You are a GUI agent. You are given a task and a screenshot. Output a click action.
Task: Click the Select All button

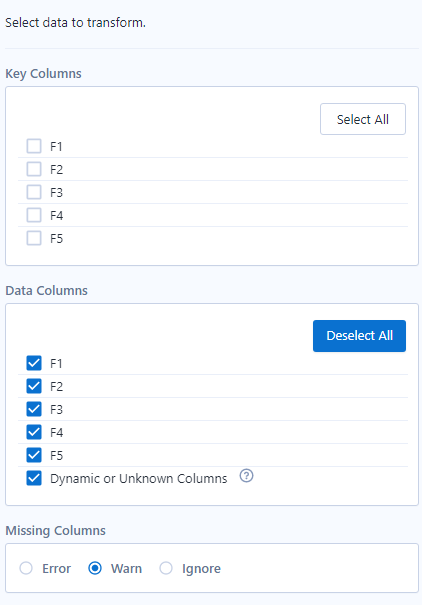(x=363, y=119)
